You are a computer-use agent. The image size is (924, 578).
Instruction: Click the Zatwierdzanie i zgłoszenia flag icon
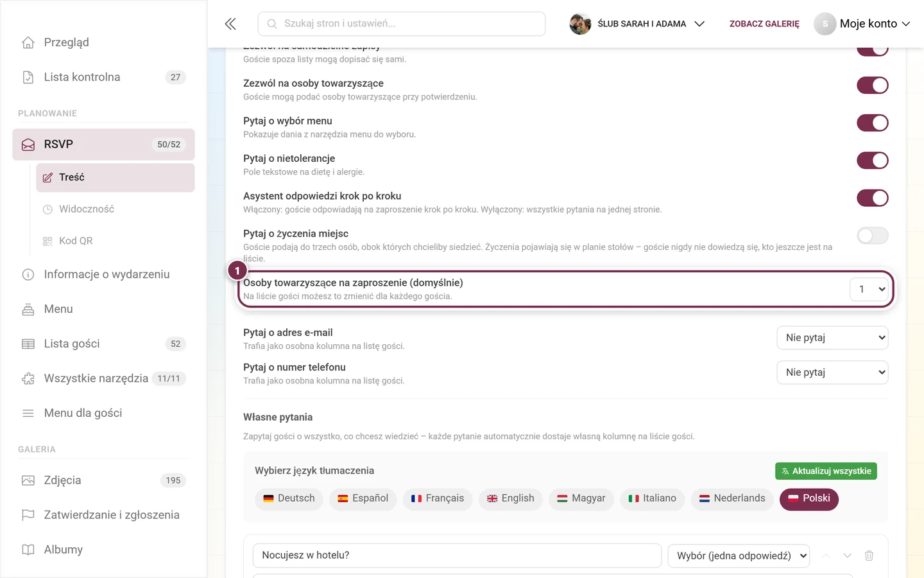pos(28,515)
